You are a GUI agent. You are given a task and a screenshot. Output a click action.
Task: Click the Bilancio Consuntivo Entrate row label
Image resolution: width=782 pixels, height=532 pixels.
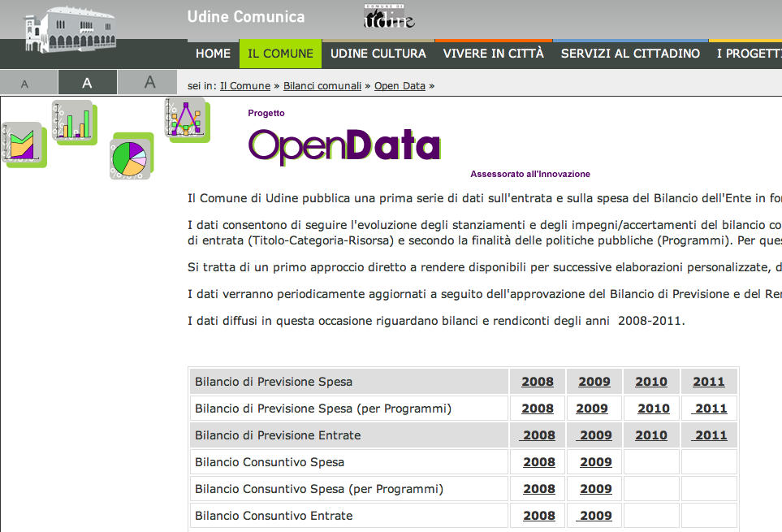pos(274,516)
